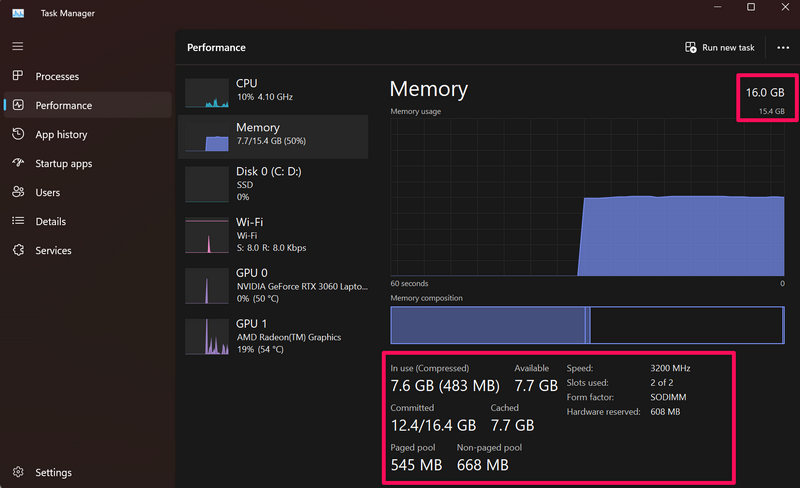The width and height of the screenshot is (800, 488).
Task: Click the App history clock icon
Action: click(x=17, y=134)
